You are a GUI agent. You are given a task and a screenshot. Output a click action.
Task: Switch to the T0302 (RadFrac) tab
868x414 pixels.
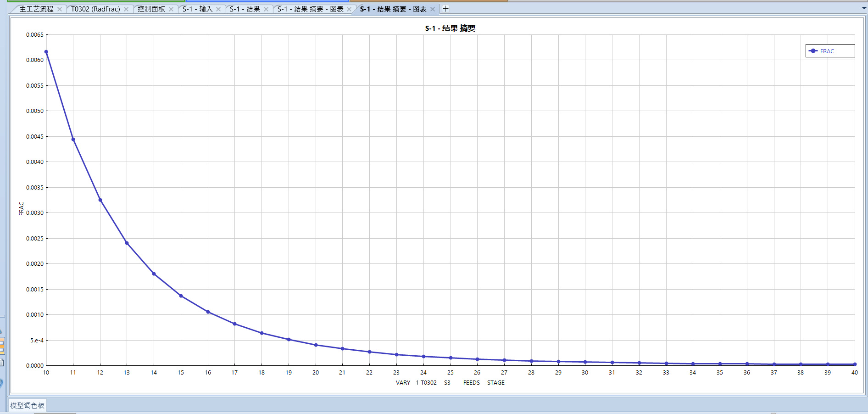(95, 9)
